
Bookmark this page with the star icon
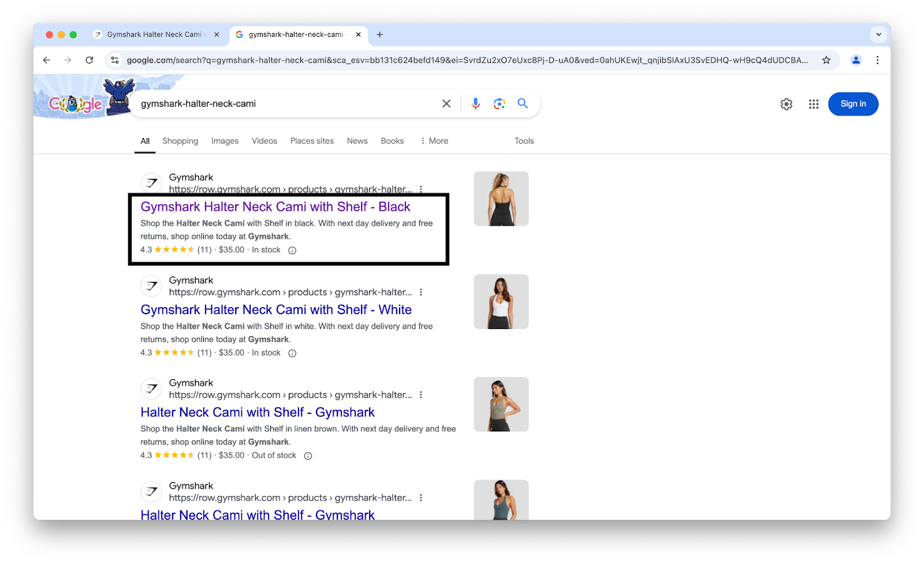coord(826,60)
